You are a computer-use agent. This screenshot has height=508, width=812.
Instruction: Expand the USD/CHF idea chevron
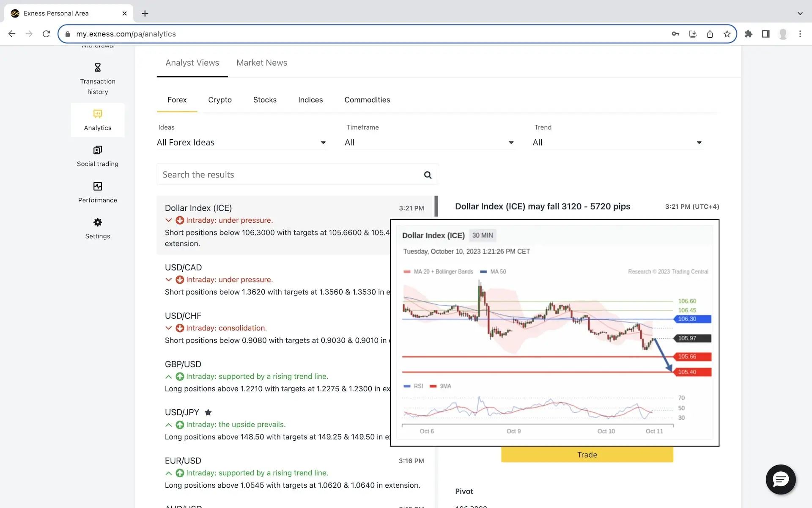(x=168, y=328)
